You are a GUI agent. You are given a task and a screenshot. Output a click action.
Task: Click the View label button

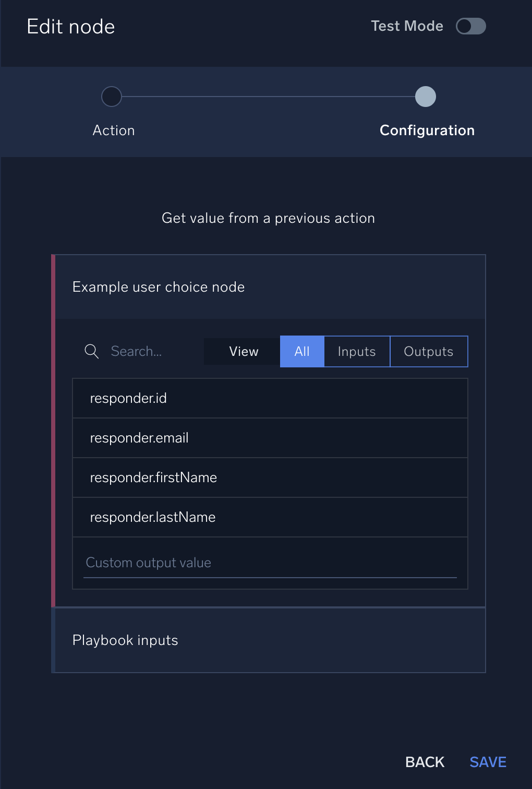tap(243, 351)
